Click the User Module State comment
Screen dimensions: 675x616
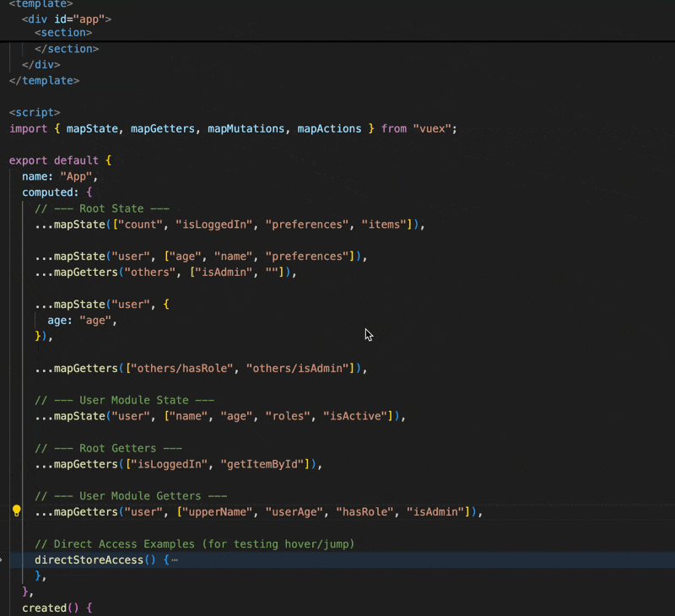[124, 400]
